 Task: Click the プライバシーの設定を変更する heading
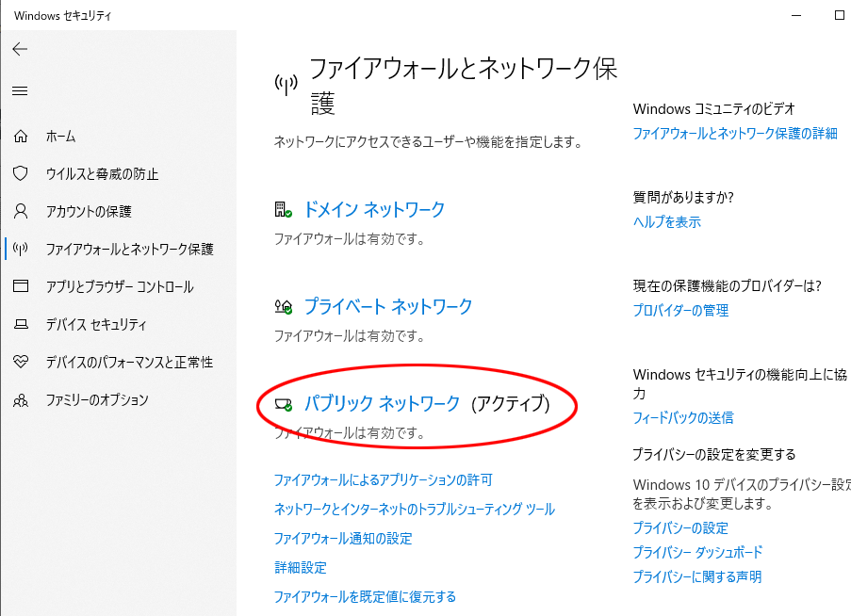(x=714, y=454)
